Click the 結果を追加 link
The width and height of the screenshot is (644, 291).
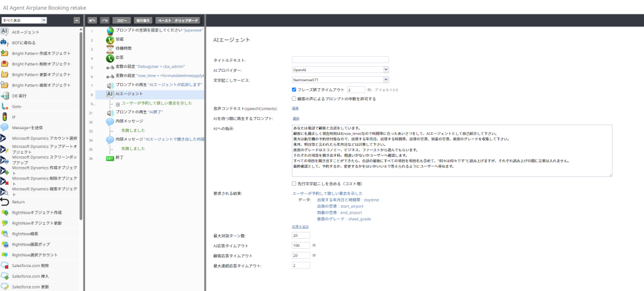(300, 226)
